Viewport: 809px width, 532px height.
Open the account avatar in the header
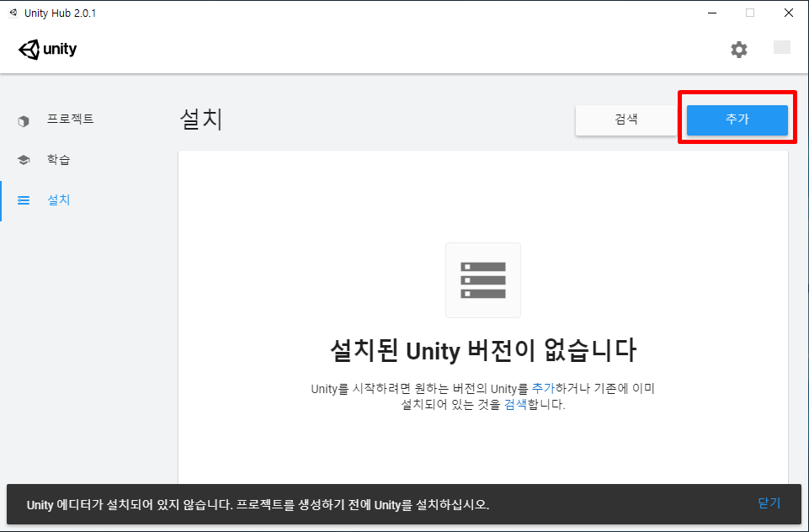coord(782,47)
